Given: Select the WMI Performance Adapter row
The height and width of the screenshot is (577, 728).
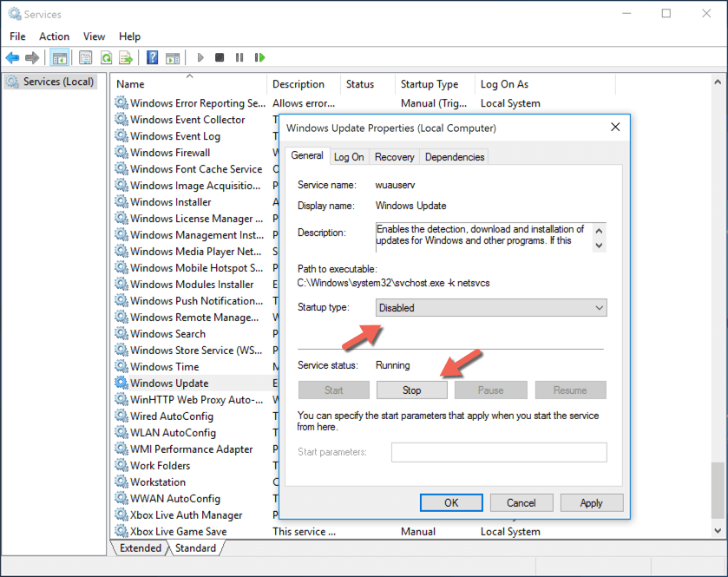Looking at the screenshot, I should click(191, 449).
